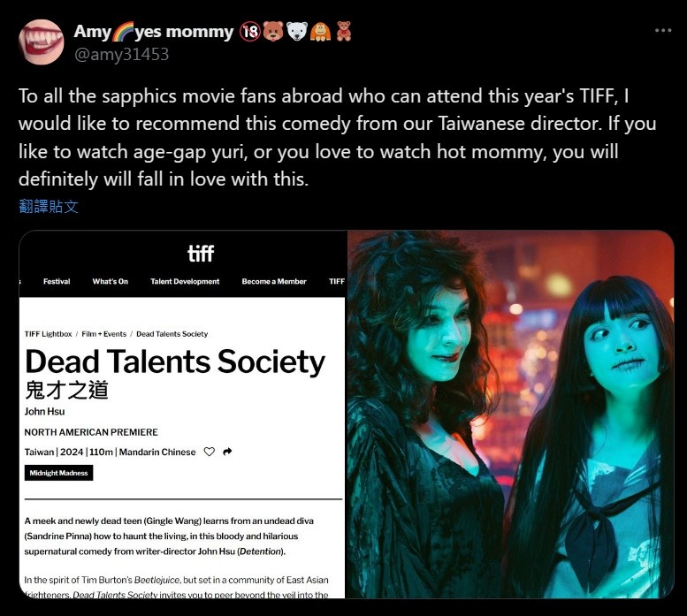Select Become a Member in navigation
The image size is (687, 616).
[x=274, y=282]
